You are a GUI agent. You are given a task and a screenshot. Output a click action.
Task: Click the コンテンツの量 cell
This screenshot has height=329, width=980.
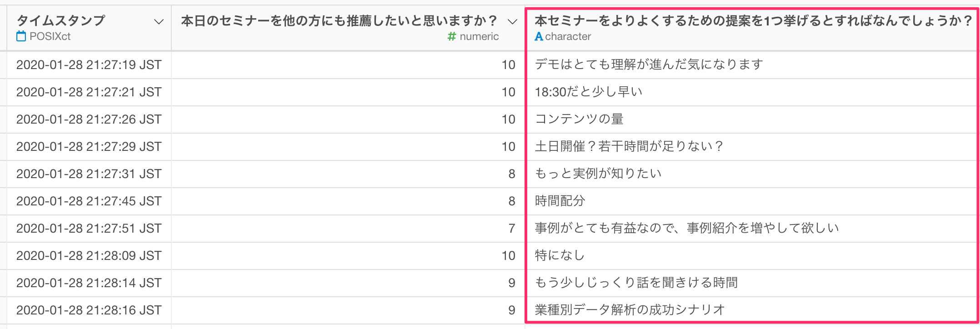point(752,119)
